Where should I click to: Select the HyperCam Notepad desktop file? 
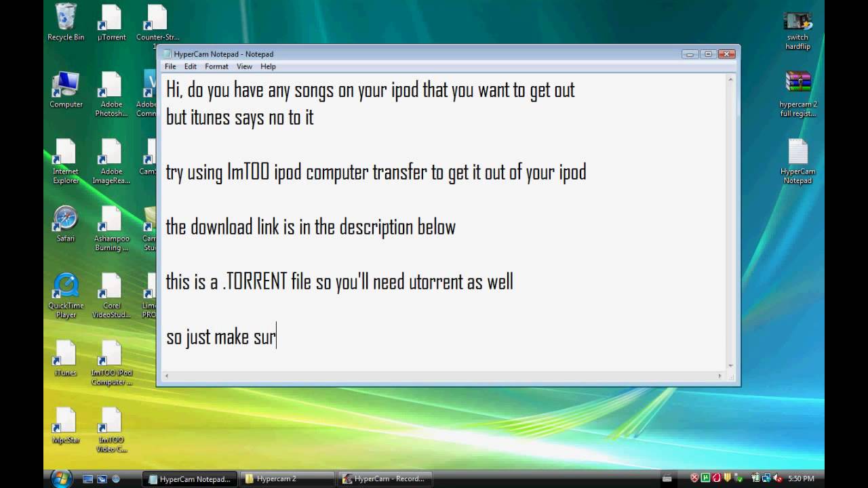(797, 161)
